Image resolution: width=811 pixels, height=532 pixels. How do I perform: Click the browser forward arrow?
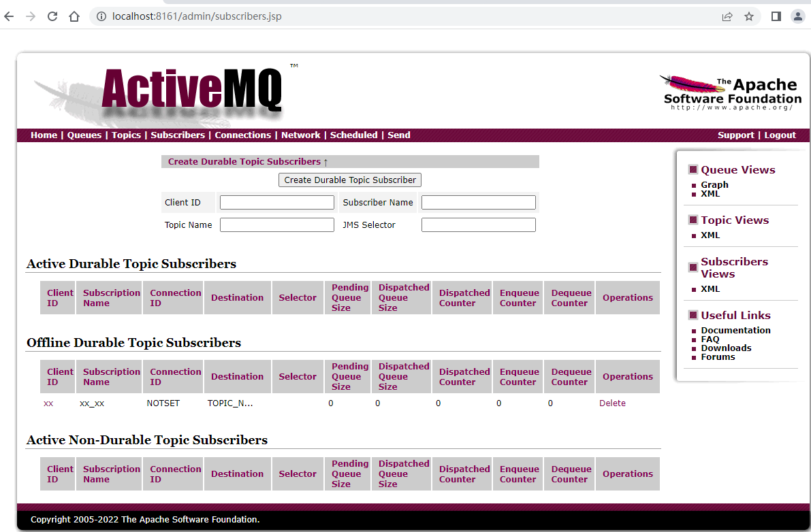(x=31, y=16)
